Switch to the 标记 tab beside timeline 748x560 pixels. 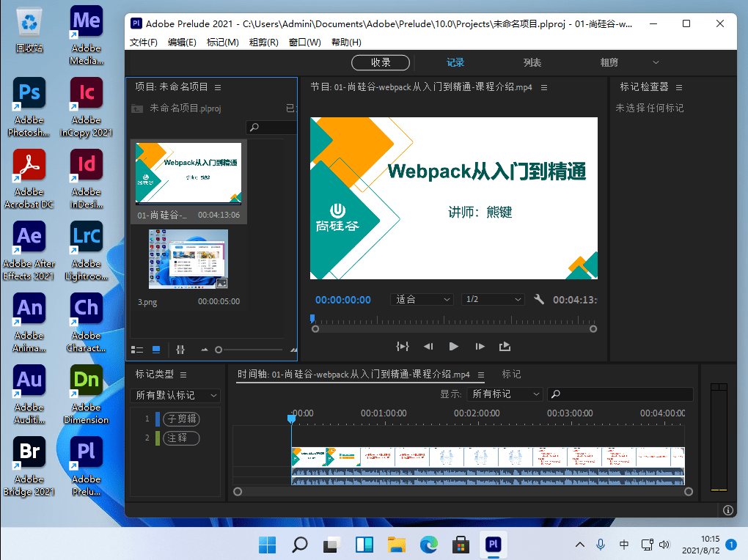click(x=511, y=374)
